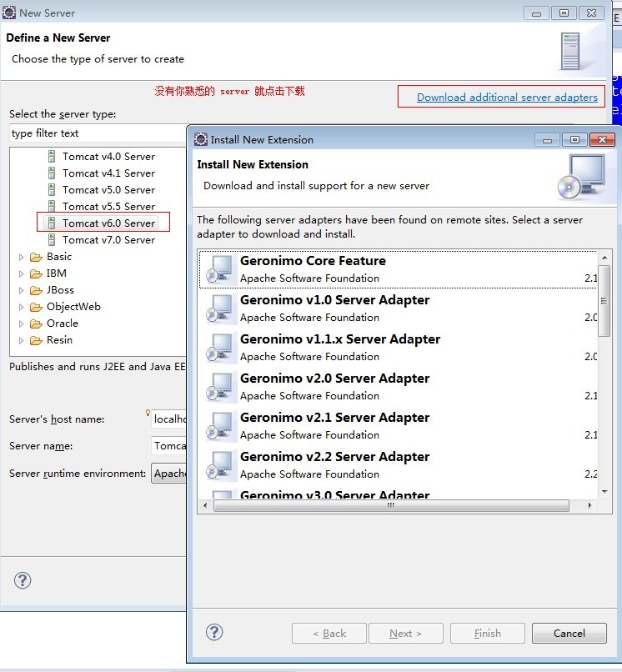Expand the Basic server category
Viewport: 622px width, 672px height.
point(21,257)
